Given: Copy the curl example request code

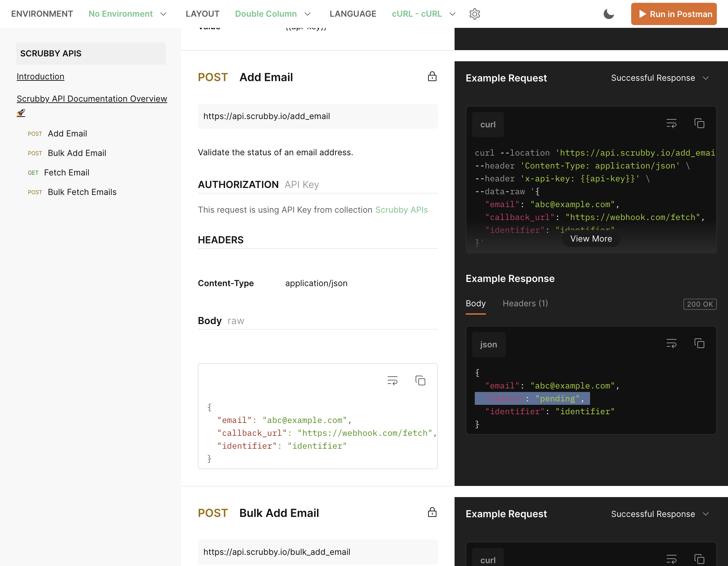Looking at the screenshot, I should click(x=699, y=124).
